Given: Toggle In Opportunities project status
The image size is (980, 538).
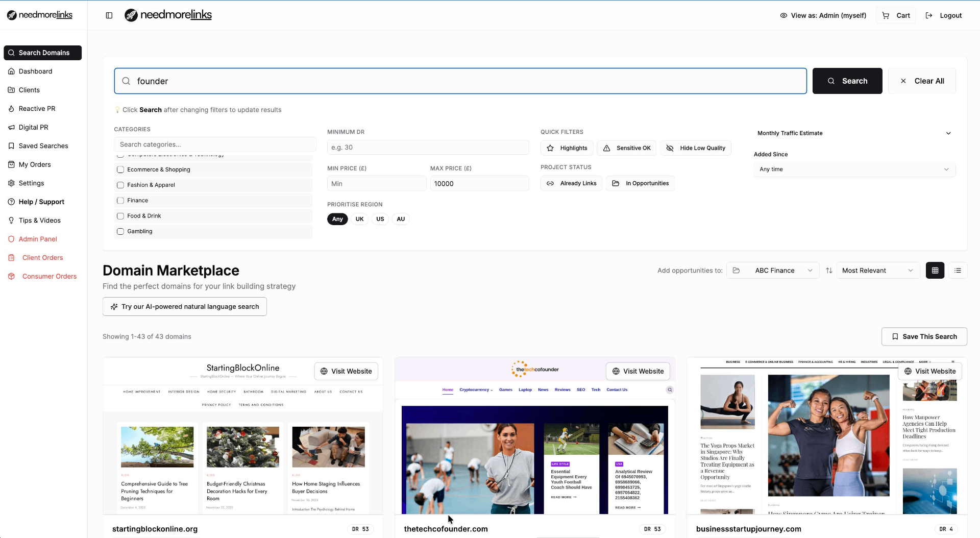Looking at the screenshot, I should [640, 183].
